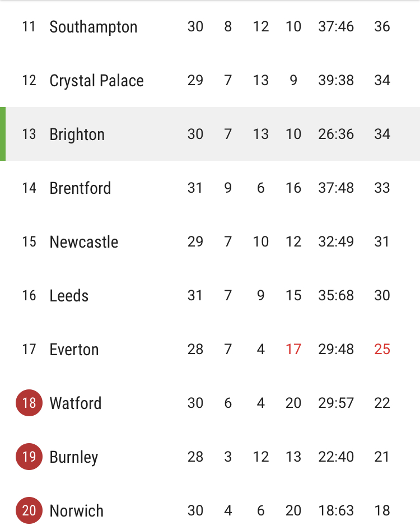
Task: Open the Leeds team page
Action: [x=210, y=295]
